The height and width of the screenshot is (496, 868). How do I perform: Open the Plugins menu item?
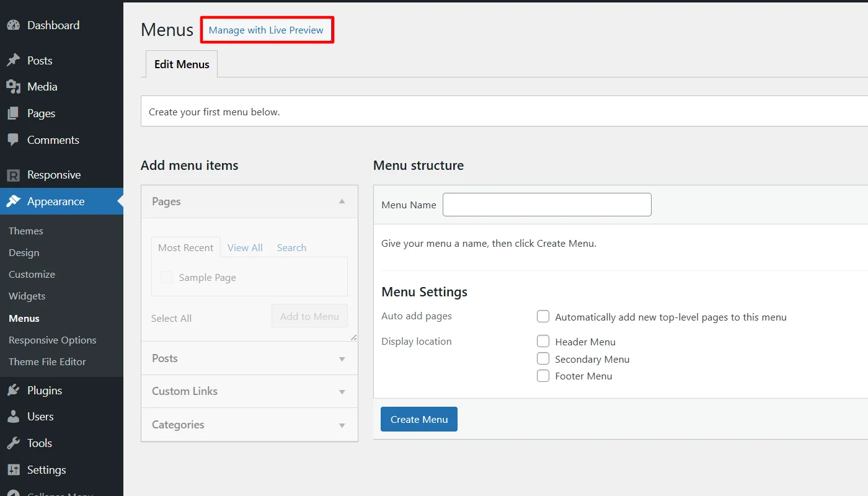coord(61,391)
